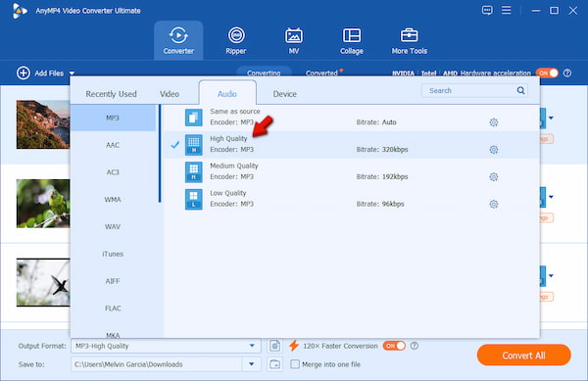Image resolution: width=588 pixels, height=381 pixels.
Task: Expand the Add Files dropdown arrow
Action: click(72, 73)
